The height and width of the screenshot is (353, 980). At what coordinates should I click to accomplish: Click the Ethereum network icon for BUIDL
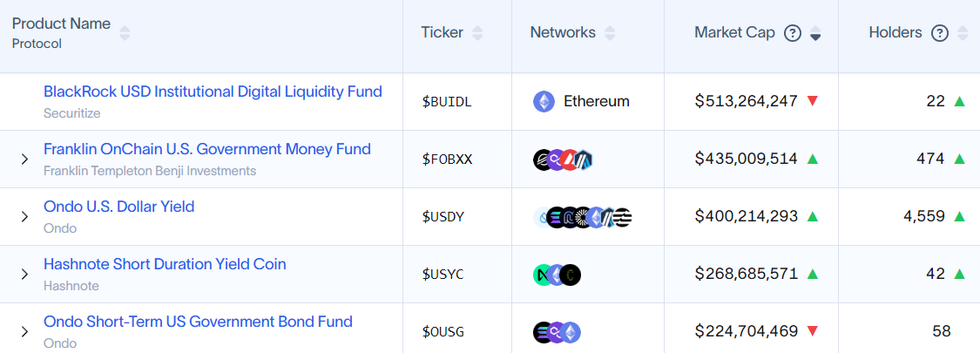point(544,101)
